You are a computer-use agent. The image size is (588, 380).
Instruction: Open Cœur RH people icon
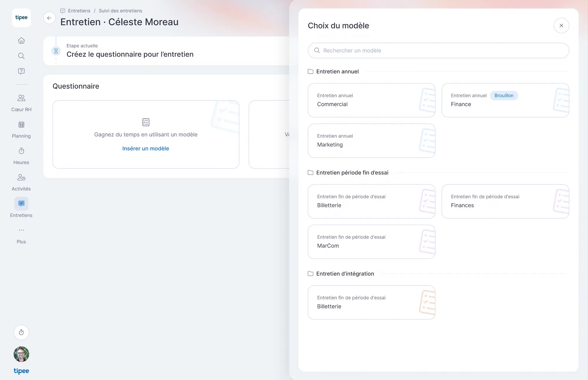coord(21,98)
